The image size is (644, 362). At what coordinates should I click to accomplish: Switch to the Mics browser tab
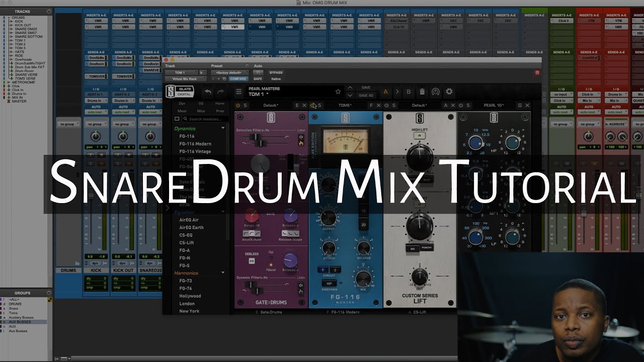point(201,111)
